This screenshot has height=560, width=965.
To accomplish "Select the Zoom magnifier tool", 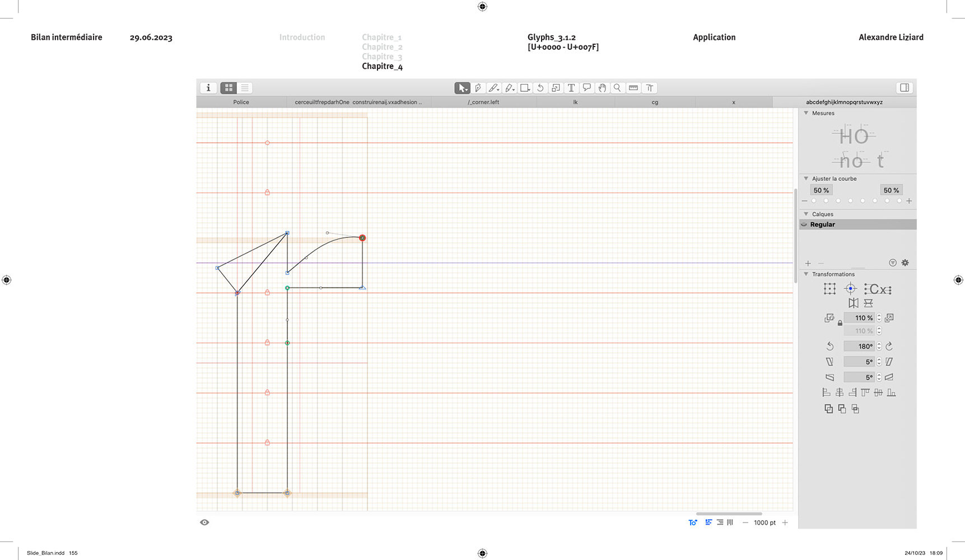I will click(617, 88).
